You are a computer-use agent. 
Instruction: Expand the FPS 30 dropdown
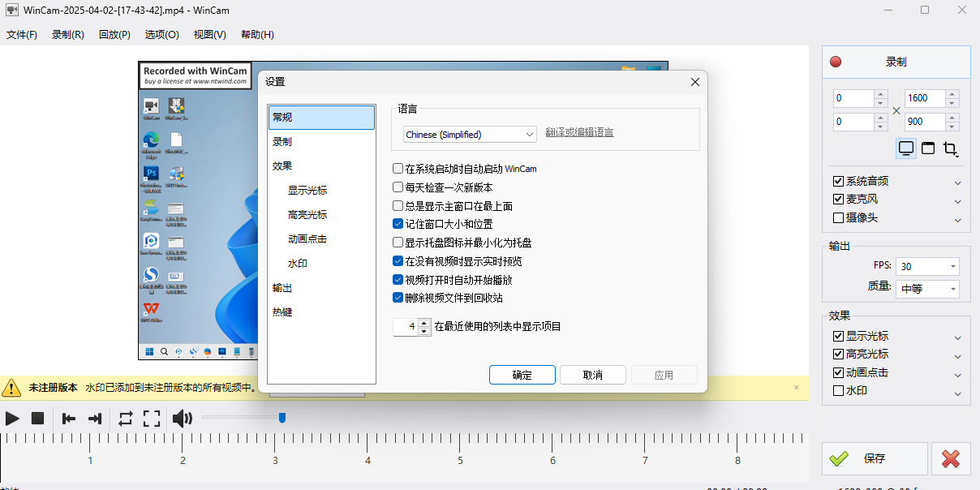[929, 266]
